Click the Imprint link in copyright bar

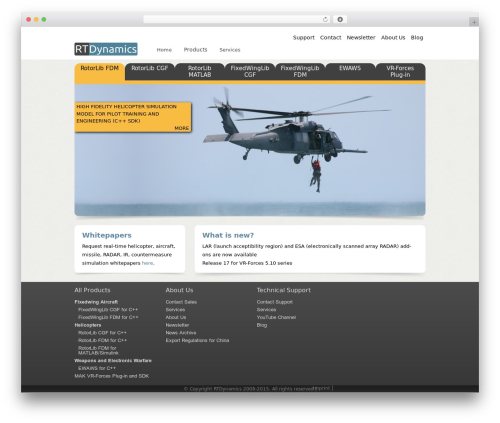(x=322, y=388)
